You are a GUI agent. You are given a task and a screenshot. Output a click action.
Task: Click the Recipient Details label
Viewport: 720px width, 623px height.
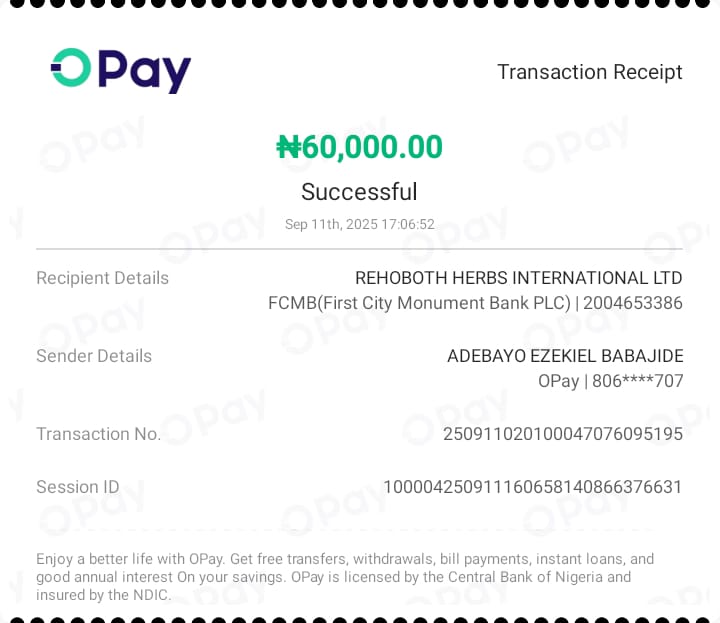pyautogui.click(x=102, y=278)
